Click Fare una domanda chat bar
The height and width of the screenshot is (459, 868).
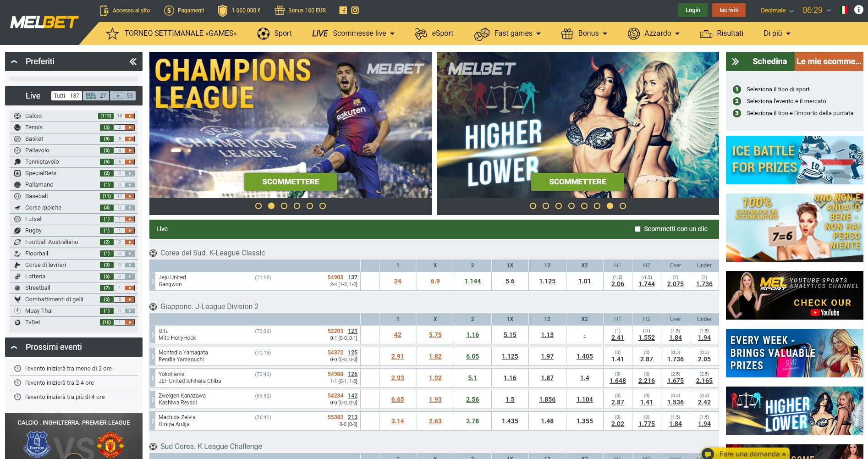746,454
